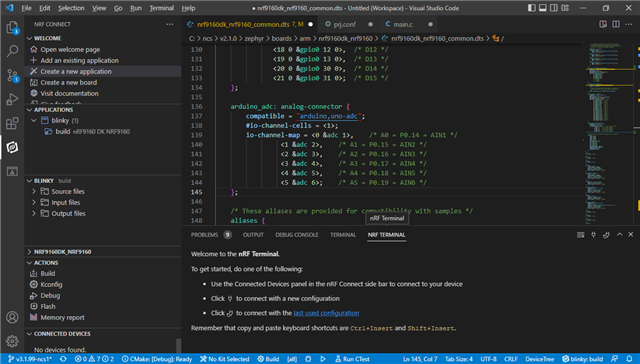Image resolution: width=640 pixels, height=364 pixels.
Task: Open the Extensions view
Action: point(12,123)
